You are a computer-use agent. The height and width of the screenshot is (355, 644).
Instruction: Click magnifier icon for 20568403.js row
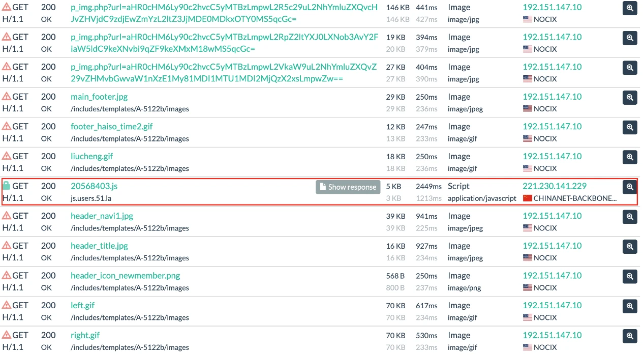coord(630,187)
